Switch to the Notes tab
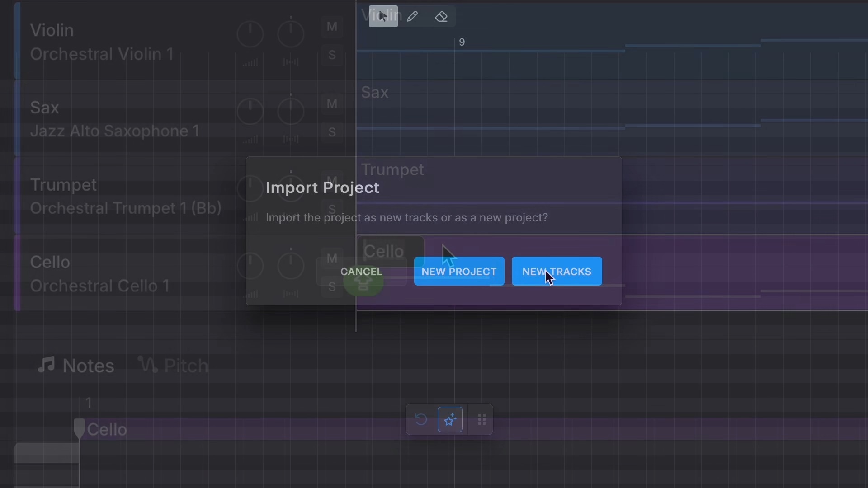This screenshot has height=488, width=868. pyautogui.click(x=76, y=365)
